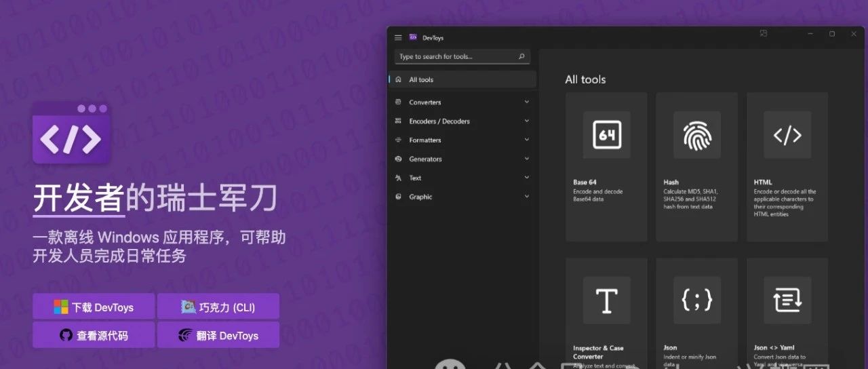Click the Graphic category icon
Image resolution: width=868 pixels, height=369 pixels.
pos(397,197)
